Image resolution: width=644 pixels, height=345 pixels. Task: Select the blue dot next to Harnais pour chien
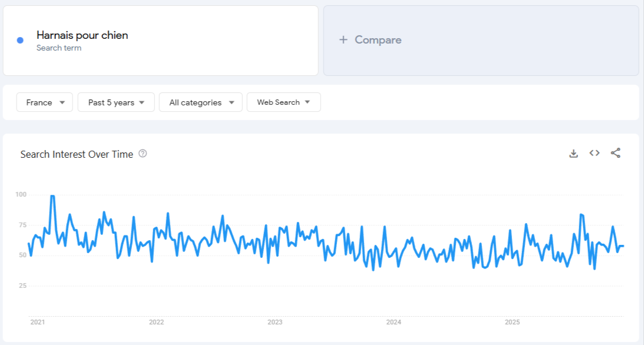(x=19, y=39)
